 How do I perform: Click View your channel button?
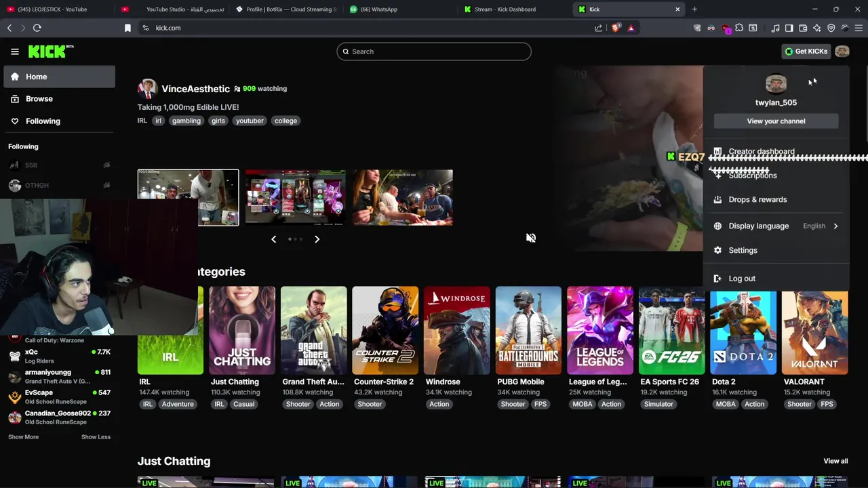pyautogui.click(x=776, y=121)
